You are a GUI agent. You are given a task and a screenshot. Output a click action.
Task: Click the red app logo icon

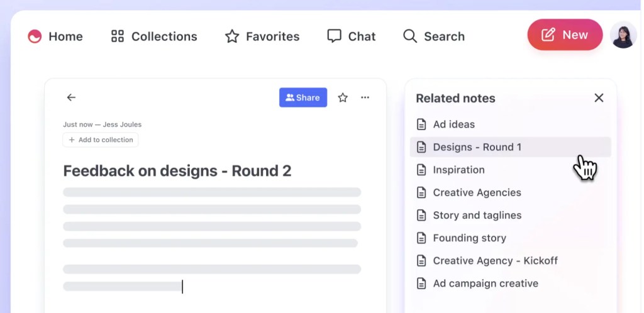35,36
